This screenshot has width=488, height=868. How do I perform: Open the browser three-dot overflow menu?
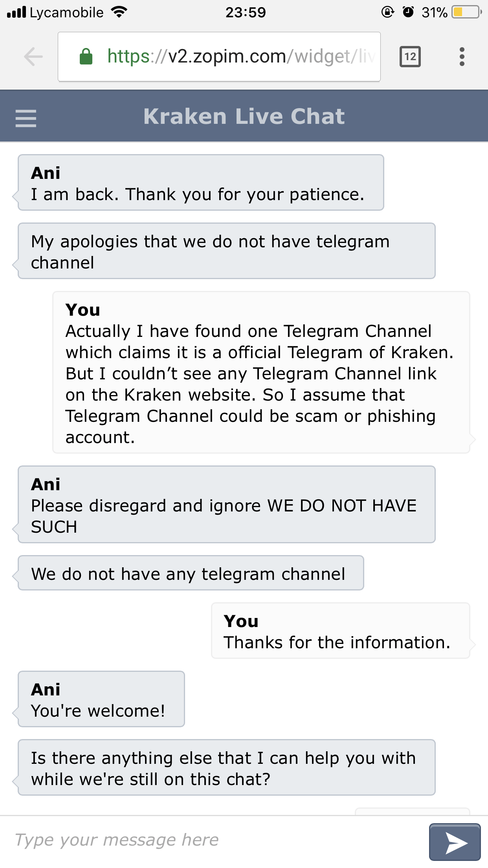pos(462,57)
